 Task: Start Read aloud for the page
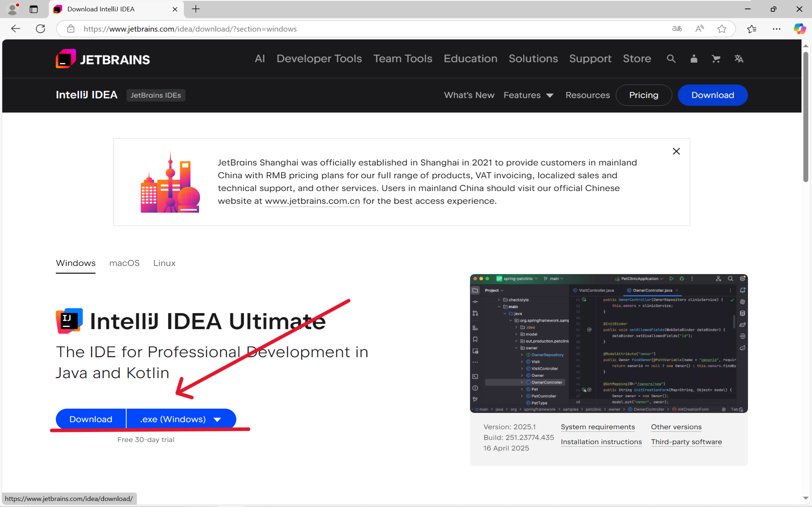(x=699, y=29)
